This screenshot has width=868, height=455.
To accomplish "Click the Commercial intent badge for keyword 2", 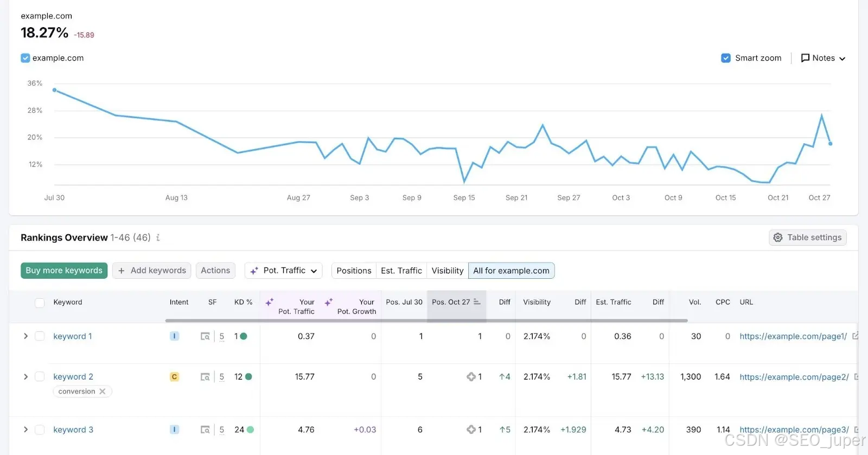I will pyautogui.click(x=174, y=376).
